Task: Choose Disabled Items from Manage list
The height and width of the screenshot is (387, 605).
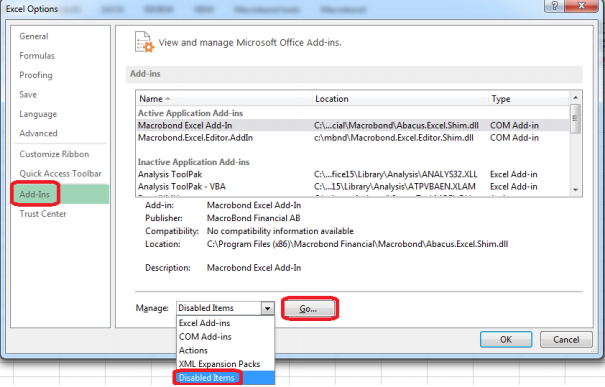Action: 225,378
